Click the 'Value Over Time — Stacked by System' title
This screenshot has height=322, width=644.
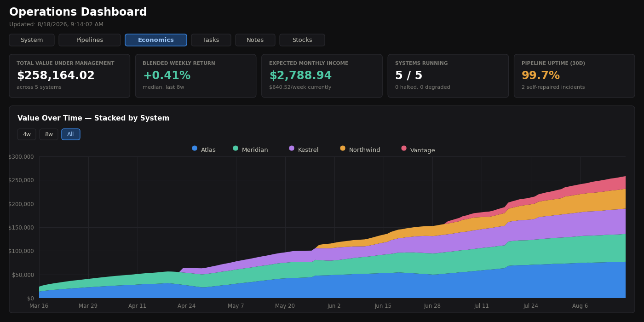coord(93,118)
